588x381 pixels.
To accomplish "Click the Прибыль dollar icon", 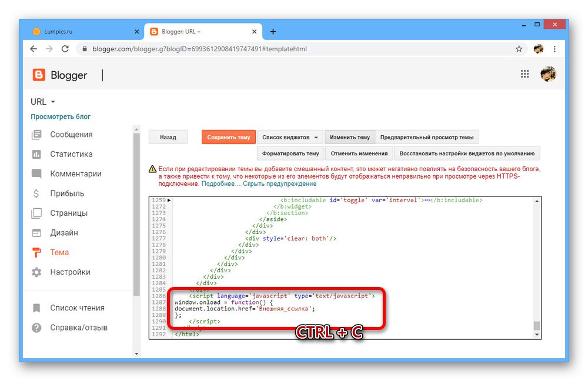I will (36, 193).
